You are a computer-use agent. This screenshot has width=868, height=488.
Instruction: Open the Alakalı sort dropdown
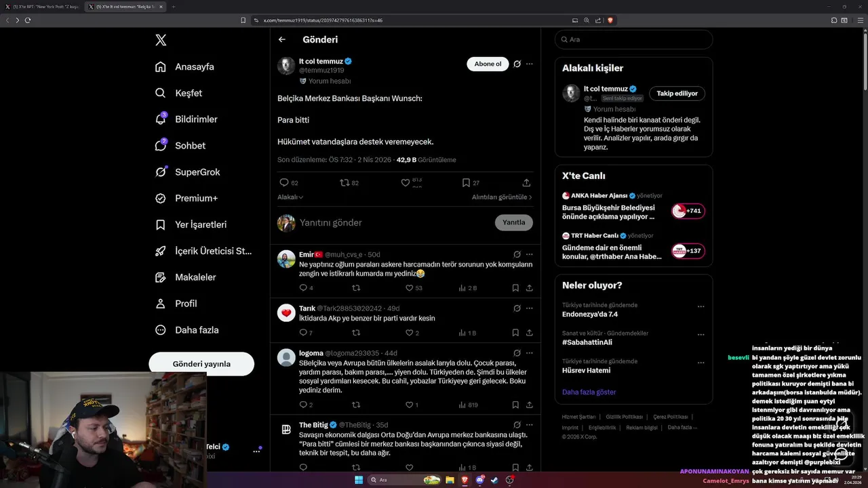tap(290, 197)
